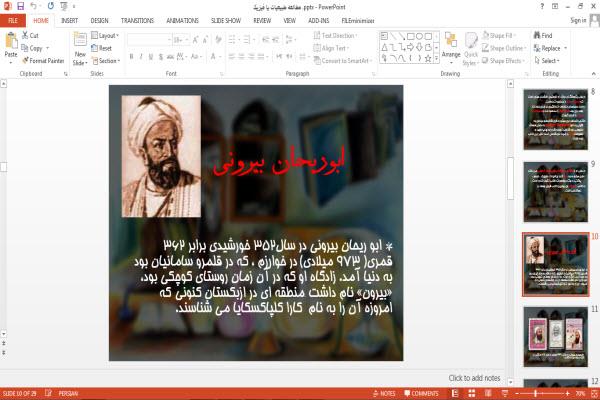Click PERSIAN language indicator

click(x=68, y=393)
